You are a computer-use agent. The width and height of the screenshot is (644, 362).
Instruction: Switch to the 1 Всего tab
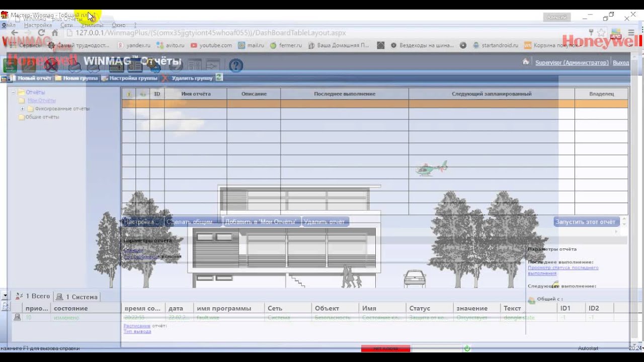(33, 297)
